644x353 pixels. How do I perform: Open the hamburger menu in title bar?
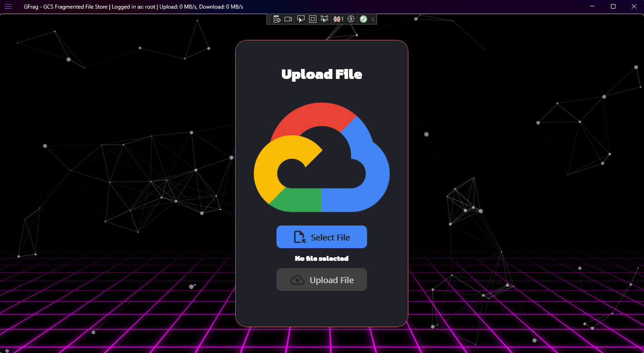click(x=8, y=6)
